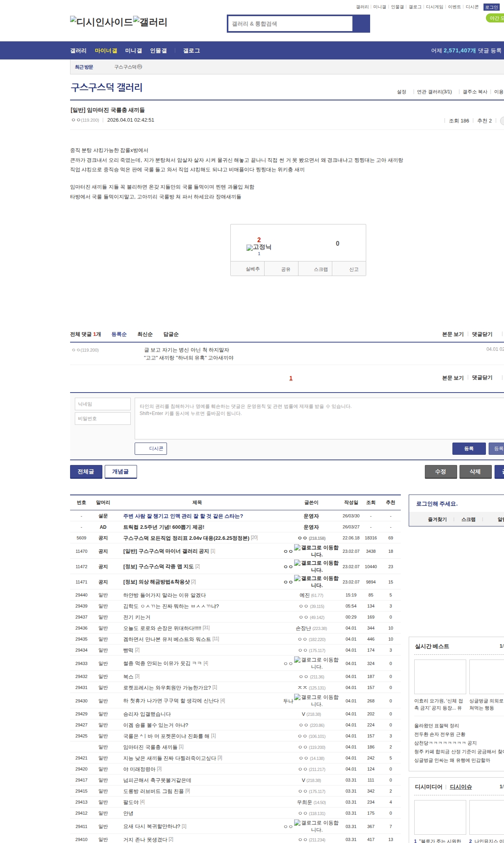Open the post 승리자 입갤했습니다
The height and width of the screenshot is (843, 504).
click(x=147, y=714)
